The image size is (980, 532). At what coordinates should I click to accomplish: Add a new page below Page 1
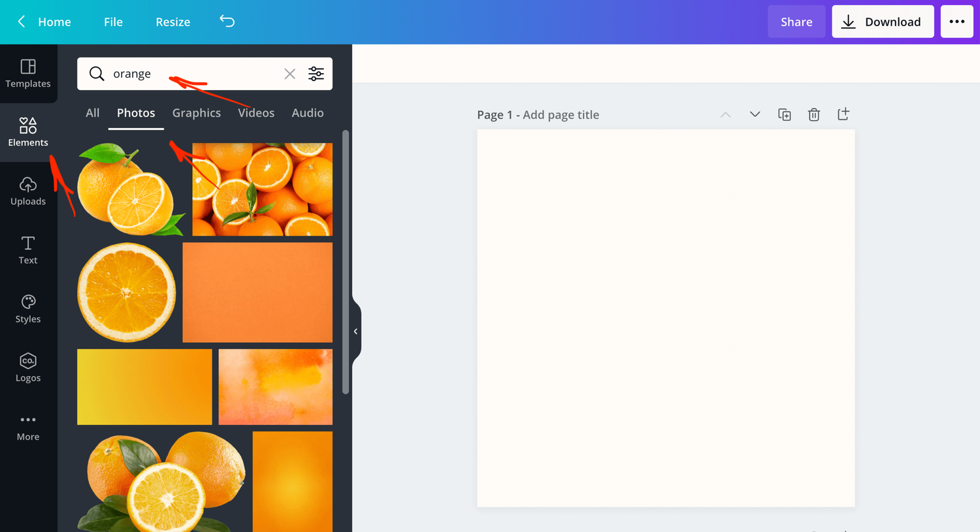pos(843,114)
